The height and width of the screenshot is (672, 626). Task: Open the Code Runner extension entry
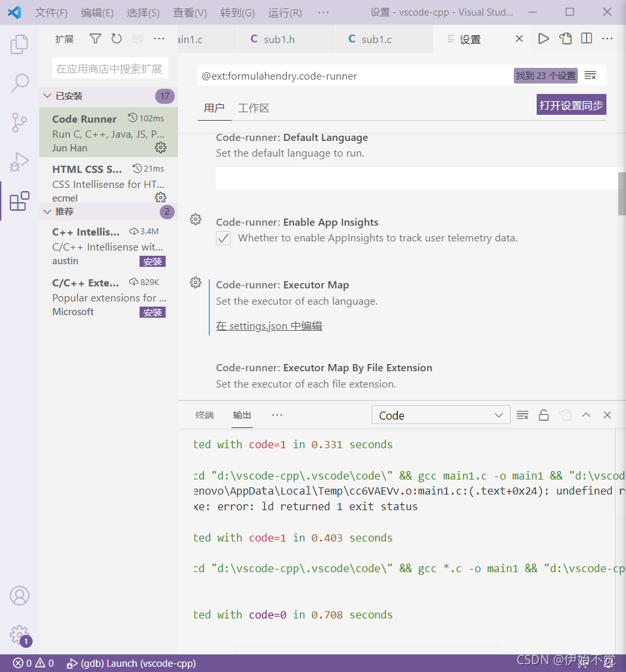(108, 132)
